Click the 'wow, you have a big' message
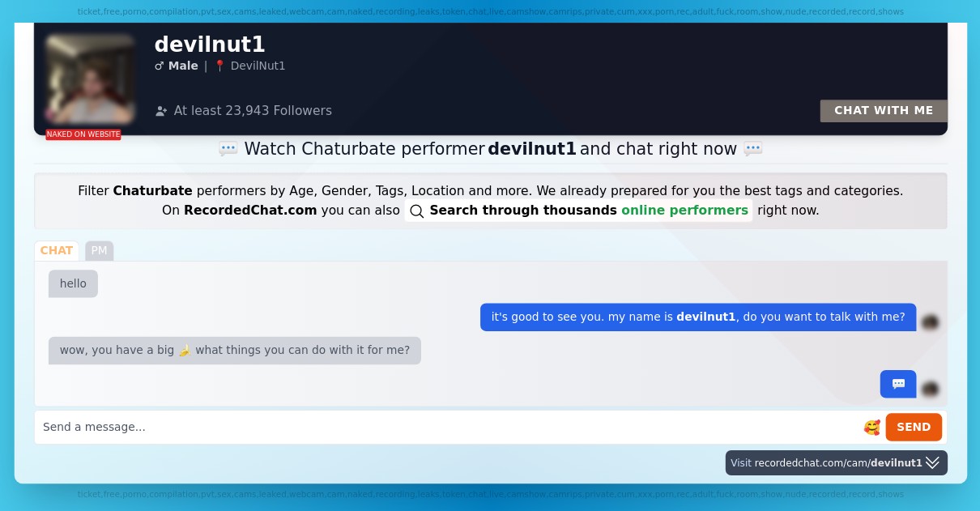 point(235,351)
